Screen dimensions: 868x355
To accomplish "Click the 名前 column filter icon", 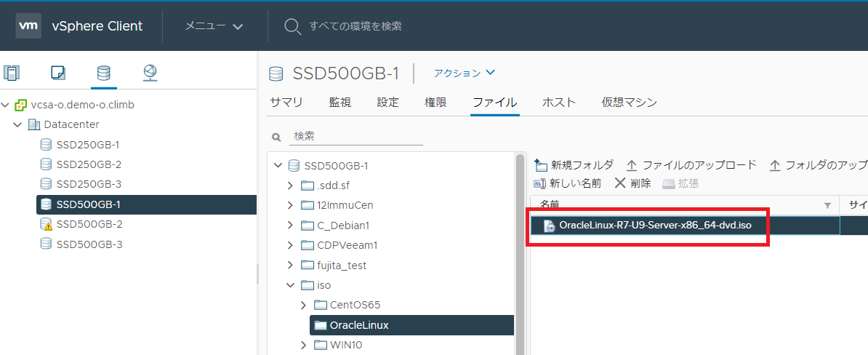I will [827, 205].
